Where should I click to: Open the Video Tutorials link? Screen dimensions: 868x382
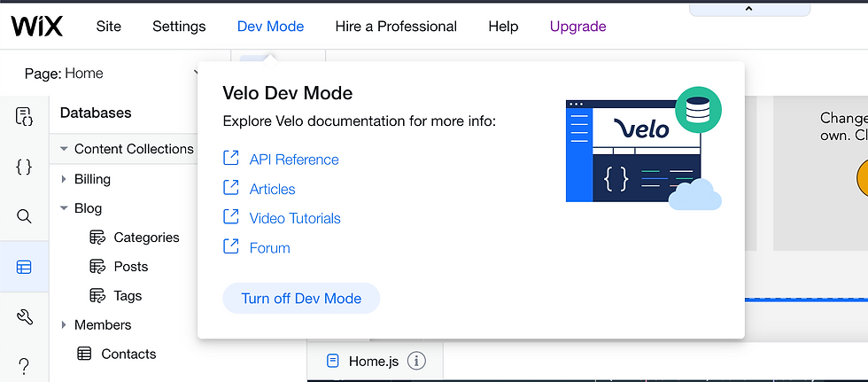[295, 218]
